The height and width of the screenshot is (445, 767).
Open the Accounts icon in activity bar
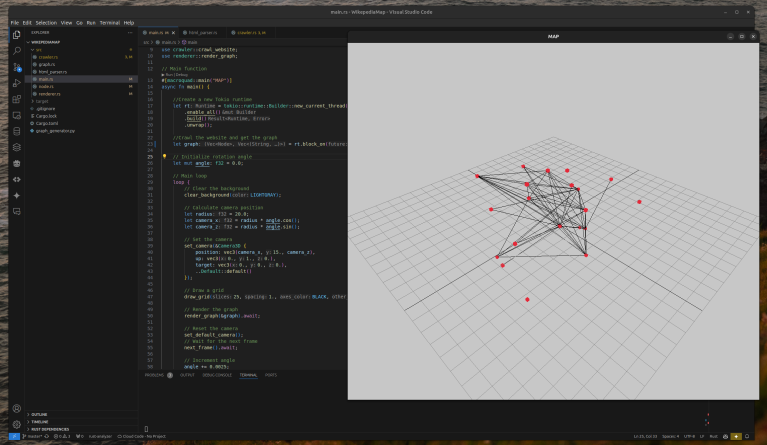click(x=17, y=409)
